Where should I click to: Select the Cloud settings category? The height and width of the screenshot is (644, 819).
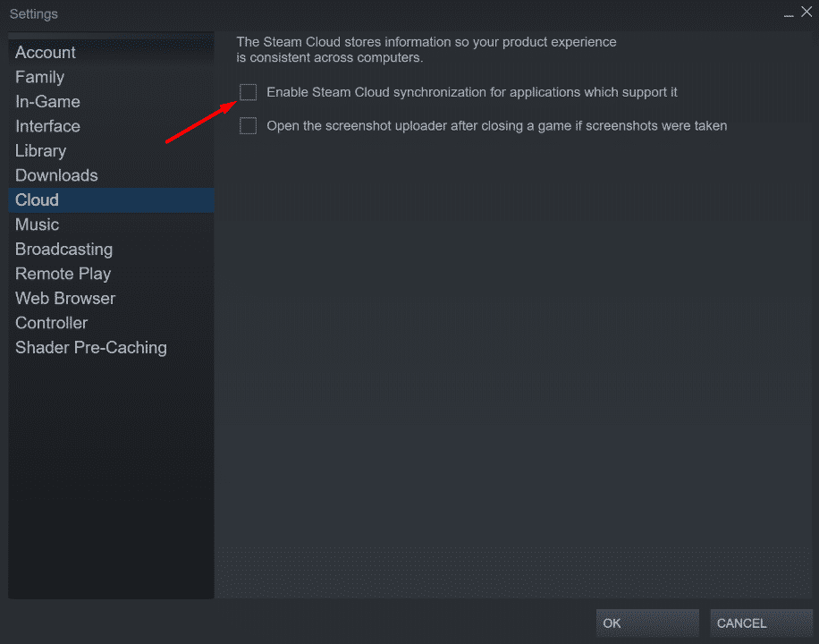(37, 199)
